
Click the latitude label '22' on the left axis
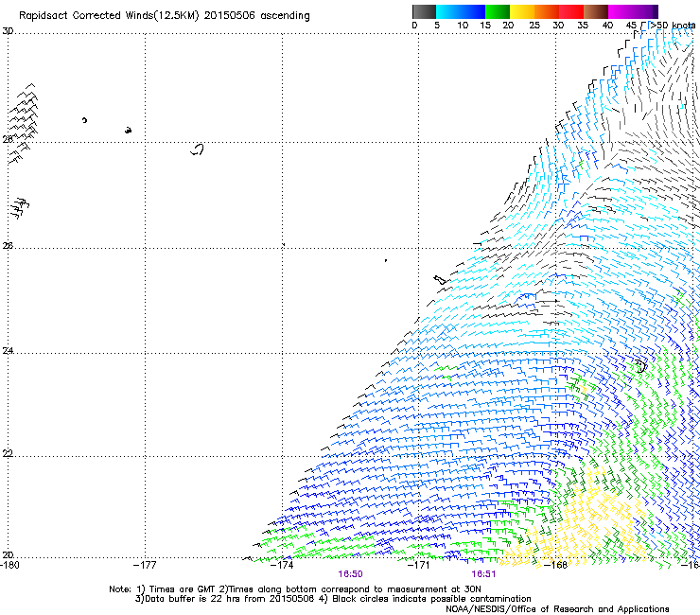(8, 453)
